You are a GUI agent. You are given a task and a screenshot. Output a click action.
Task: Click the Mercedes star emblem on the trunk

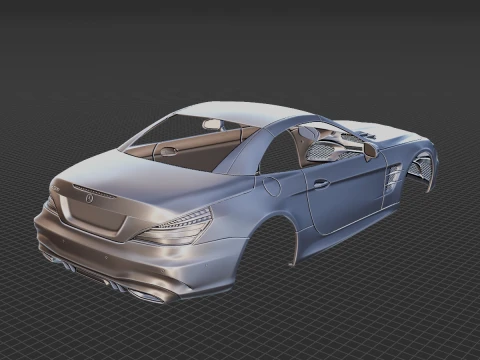(x=89, y=199)
